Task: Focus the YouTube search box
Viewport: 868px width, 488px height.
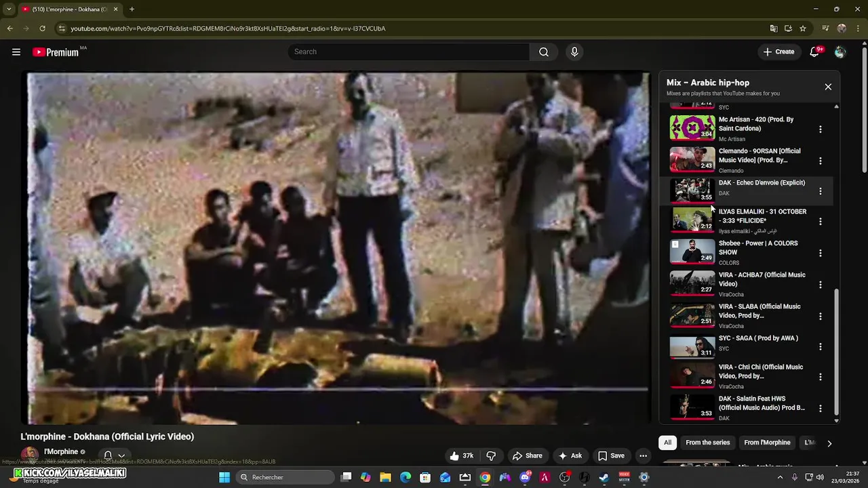Action: pyautogui.click(x=409, y=52)
